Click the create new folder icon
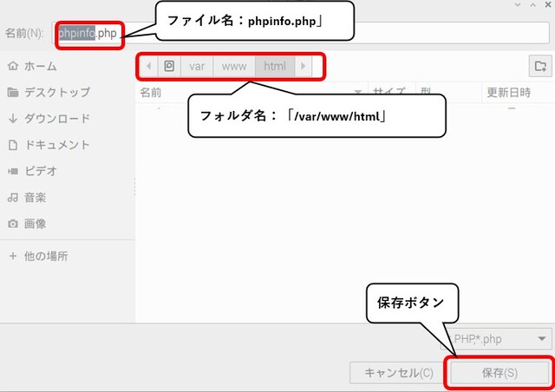 point(540,66)
